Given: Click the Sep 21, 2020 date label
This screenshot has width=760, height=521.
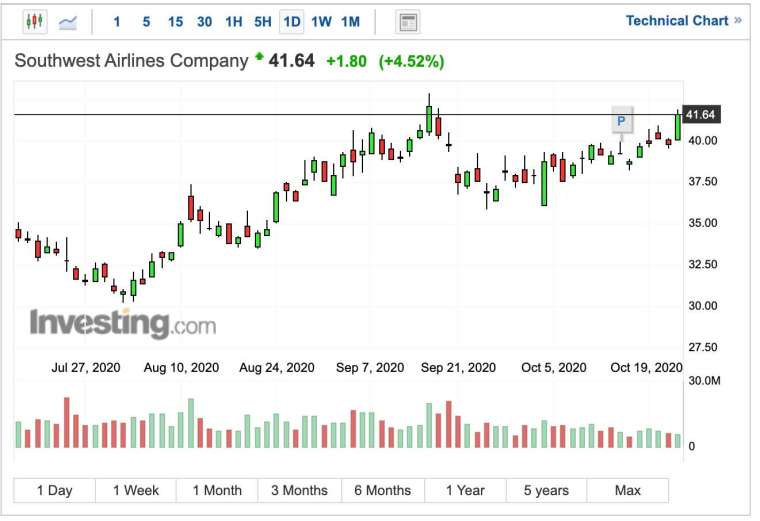Looking at the screenshot, I should click(459, 368).
